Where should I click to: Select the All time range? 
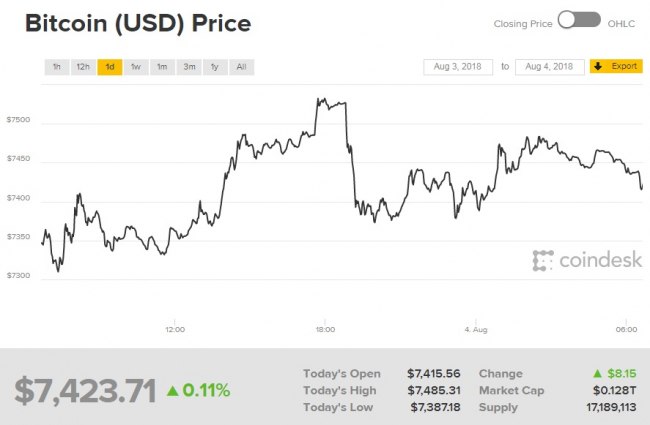click(240, 67)
